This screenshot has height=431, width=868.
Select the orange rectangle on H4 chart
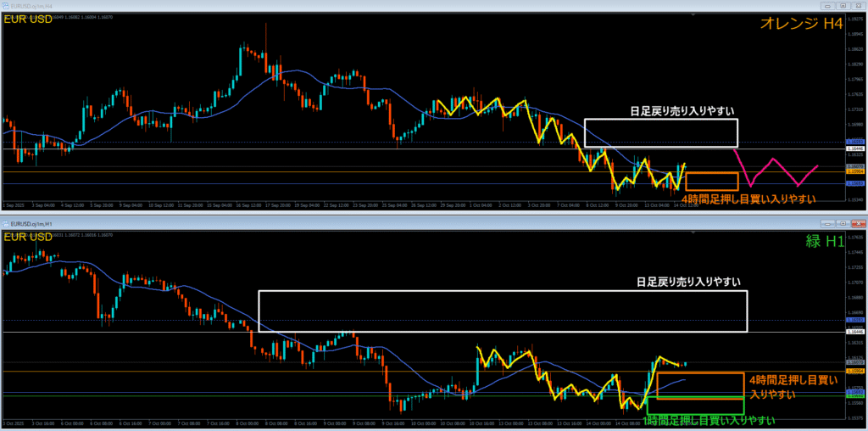pos(712,174)
